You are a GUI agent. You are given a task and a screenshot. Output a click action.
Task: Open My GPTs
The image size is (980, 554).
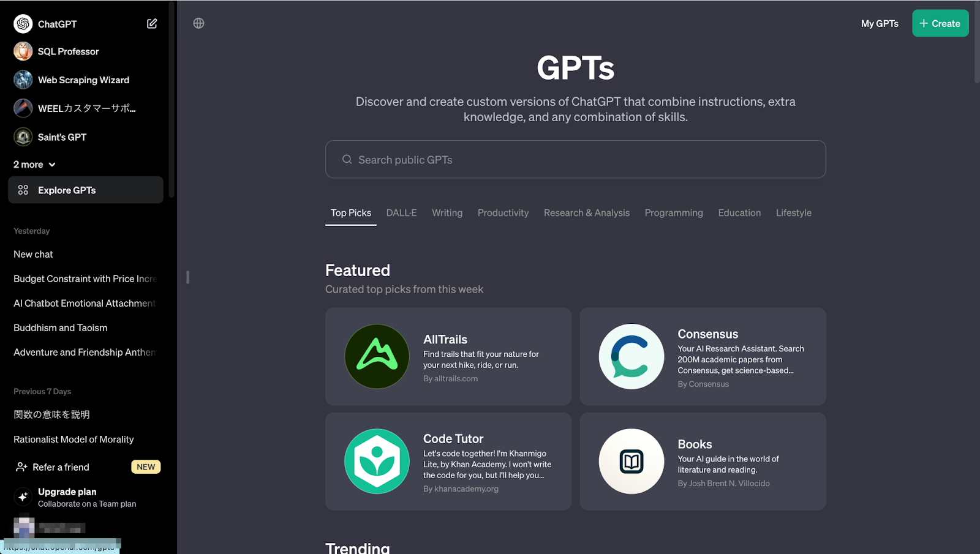(x=880, y=23)
